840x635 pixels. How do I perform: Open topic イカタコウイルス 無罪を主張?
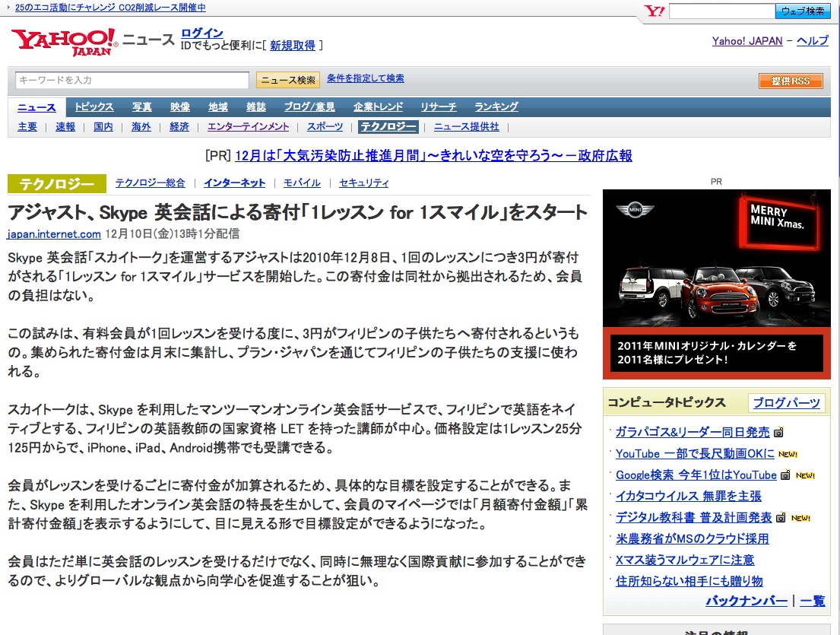[689, 496]
